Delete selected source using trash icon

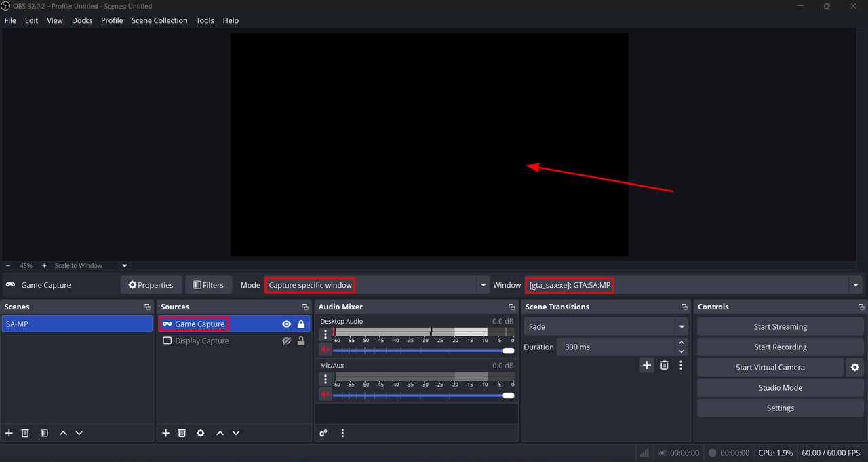[x=182, y=433]
